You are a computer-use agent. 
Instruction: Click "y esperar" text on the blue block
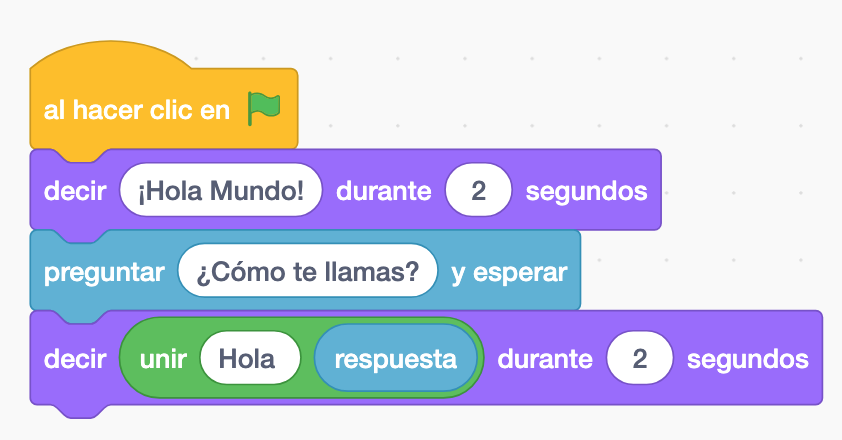(x=509, y=272)
